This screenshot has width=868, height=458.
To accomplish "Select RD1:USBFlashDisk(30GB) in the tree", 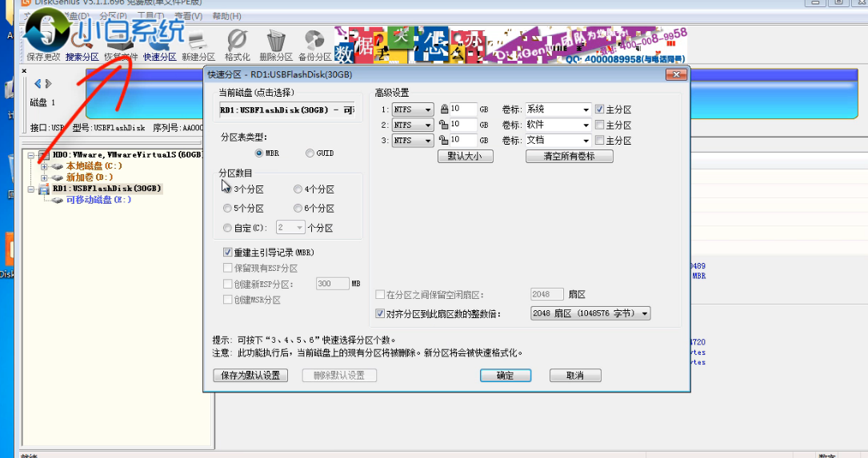I will click(107, 189).
